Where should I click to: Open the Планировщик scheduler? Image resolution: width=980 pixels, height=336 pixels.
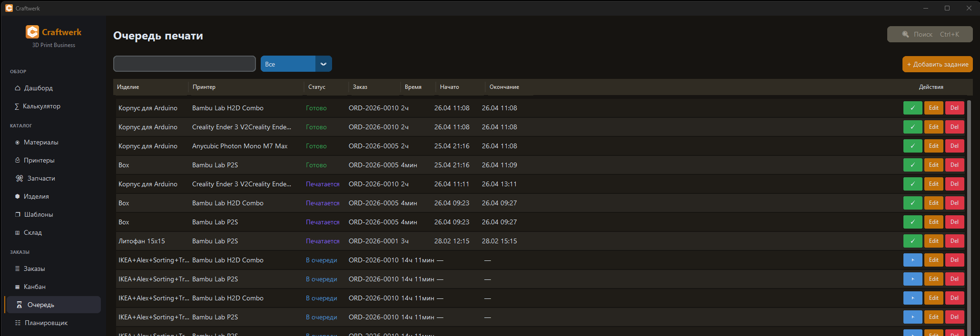pyautogui.click(x=46, y=323)
